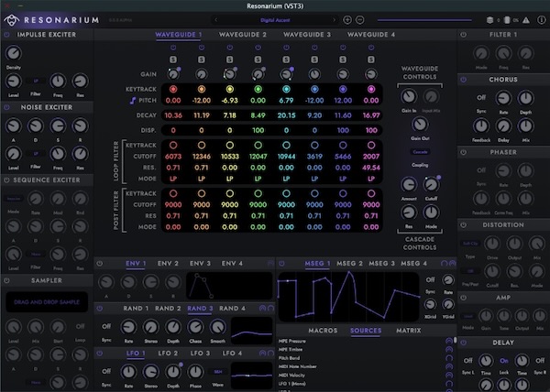The width and height of the screenshot is (550, 392).
Task: Select MSEG 2 tab
Action: click(x=350, y=263)
